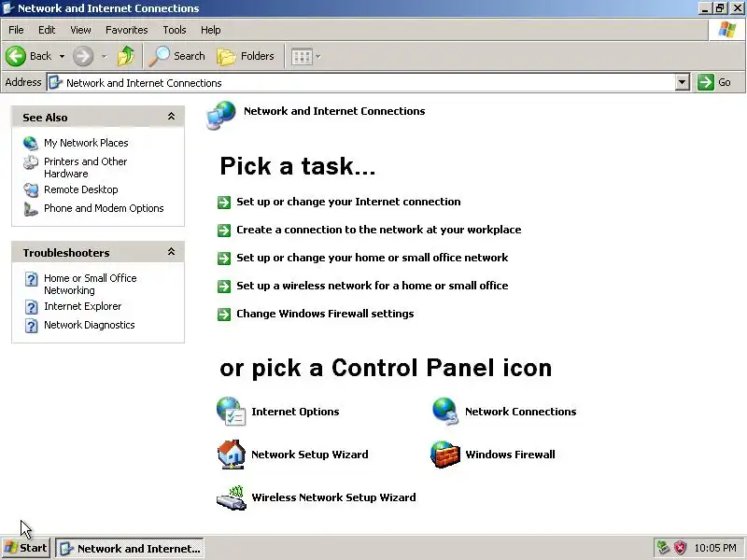Open the Edit menu

[x=47, y=30]
